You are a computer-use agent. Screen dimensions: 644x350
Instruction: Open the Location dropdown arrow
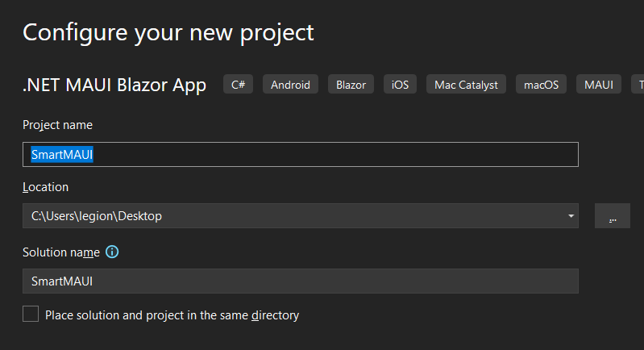tap(571, 216)
